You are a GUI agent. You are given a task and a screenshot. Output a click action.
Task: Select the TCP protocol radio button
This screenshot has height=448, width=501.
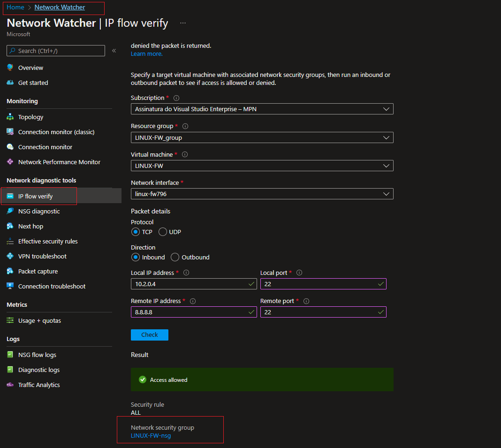coord(136,232)
